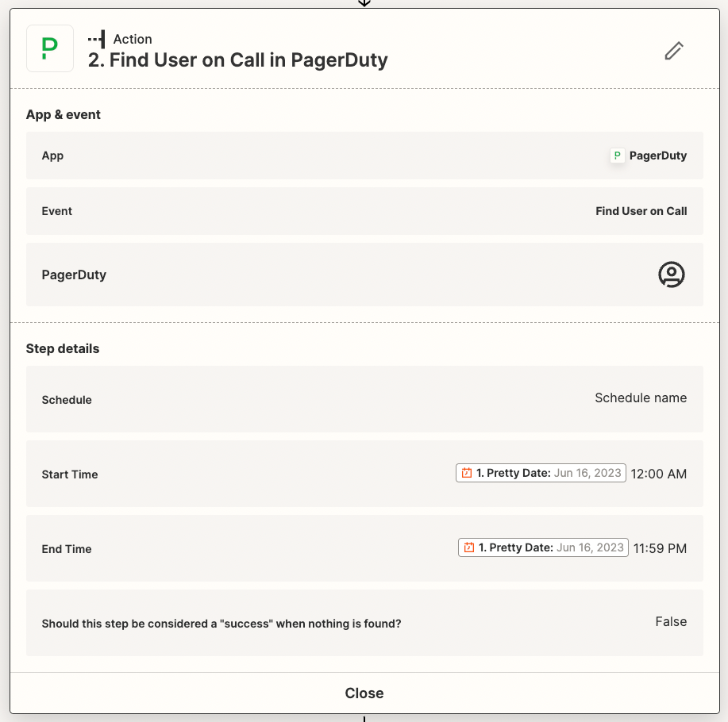Click the 12:00 AM start time text
The image size is (728, 722).
pos(659,474)
